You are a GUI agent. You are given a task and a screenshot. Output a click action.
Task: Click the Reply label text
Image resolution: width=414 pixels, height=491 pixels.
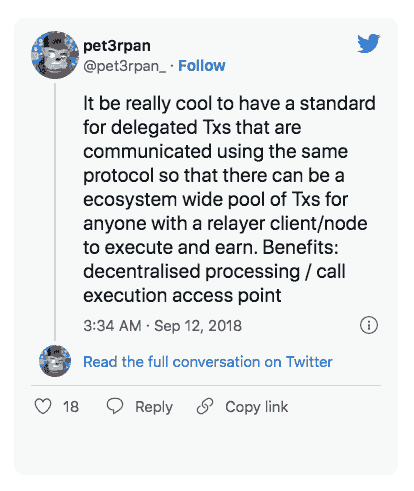coord(154,407)
